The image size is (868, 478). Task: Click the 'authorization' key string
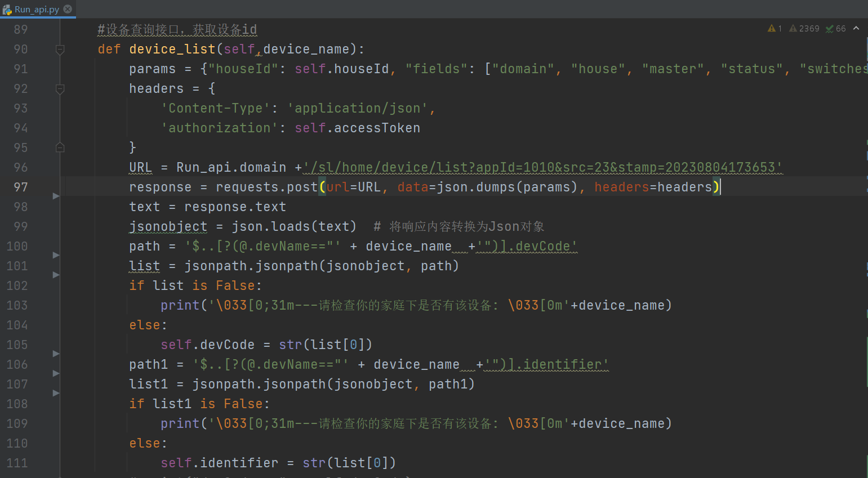(x=220, y=128)
